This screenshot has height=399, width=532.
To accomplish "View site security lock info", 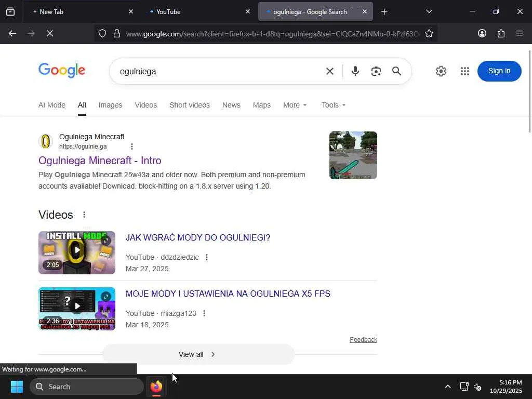I will 117,33.
